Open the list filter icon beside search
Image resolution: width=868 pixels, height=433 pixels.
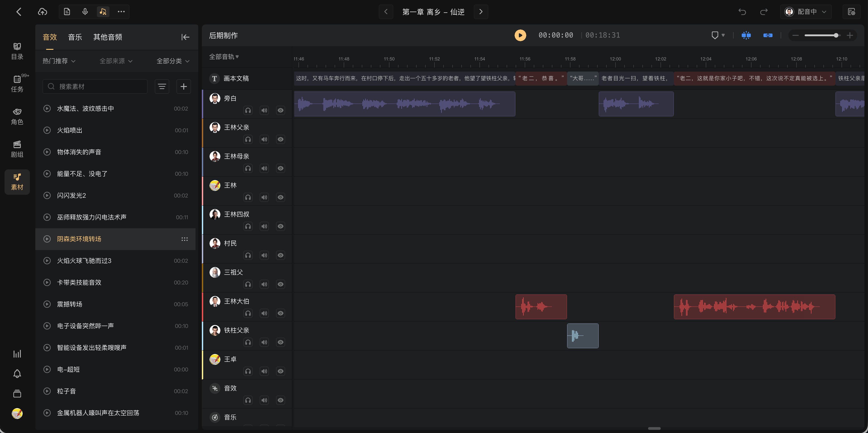coord(162,87)
